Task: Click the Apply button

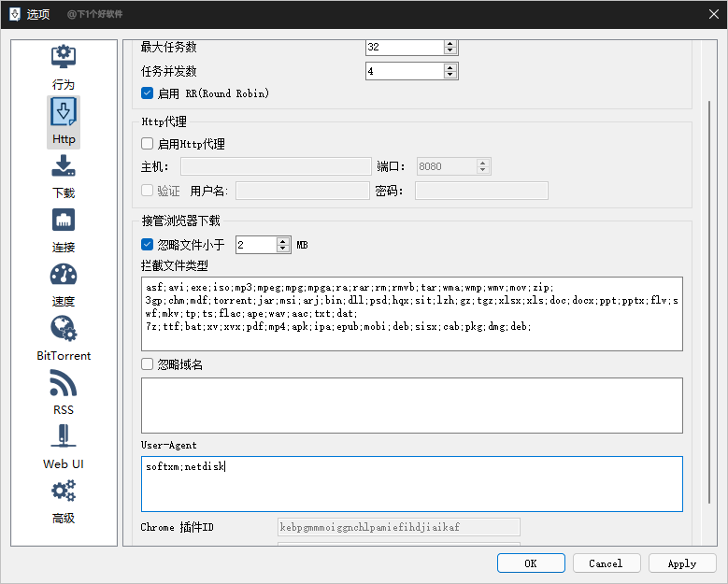Action: point(682,563)
